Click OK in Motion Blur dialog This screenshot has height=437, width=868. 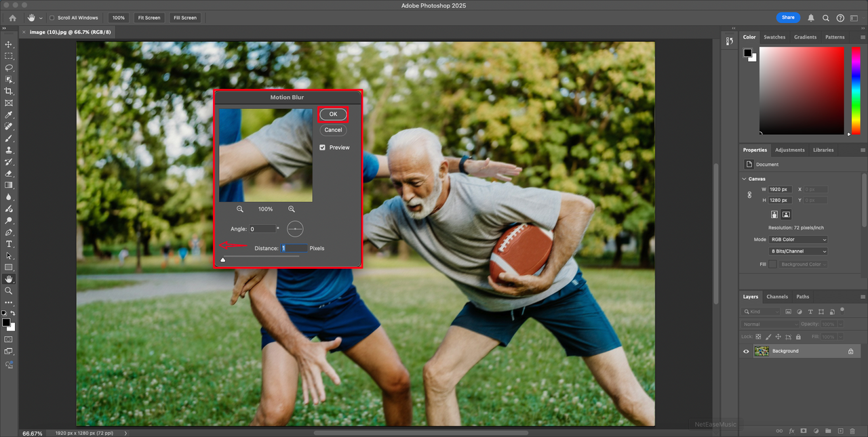coord(333,114)
